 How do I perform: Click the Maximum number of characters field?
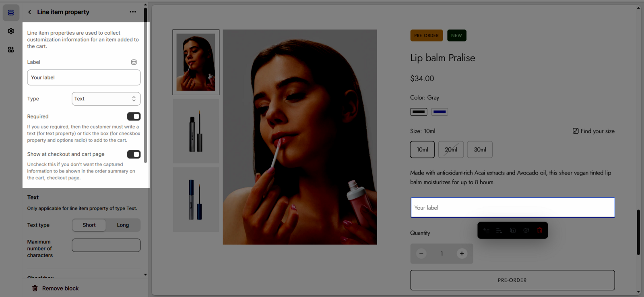(x=106, y=245)
